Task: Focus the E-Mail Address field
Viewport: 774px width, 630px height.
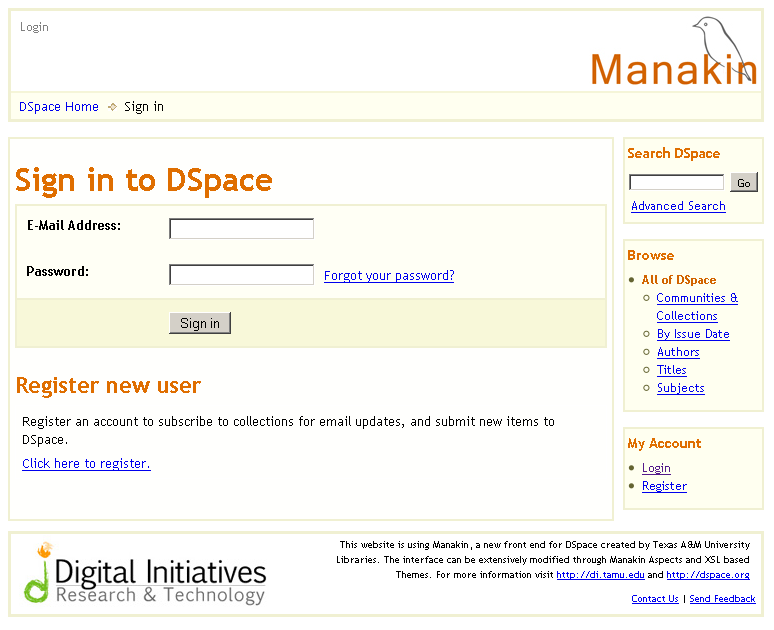Action: coord(241,229)
